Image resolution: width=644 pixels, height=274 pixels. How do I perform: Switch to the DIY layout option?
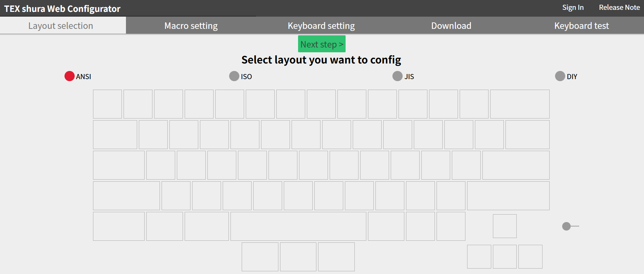(560, 76)
